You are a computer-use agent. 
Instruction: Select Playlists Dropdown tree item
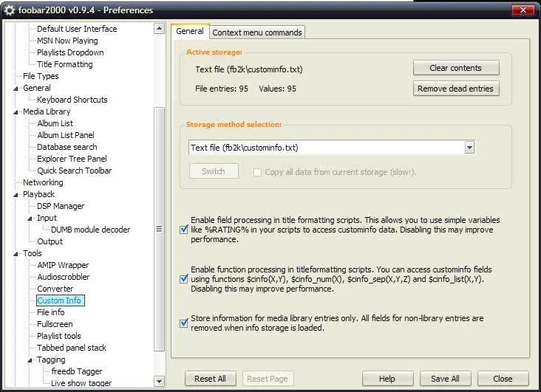point(70,52)
